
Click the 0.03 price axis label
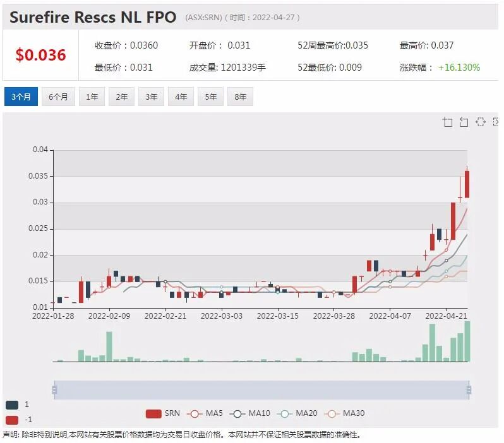point(40,202)
